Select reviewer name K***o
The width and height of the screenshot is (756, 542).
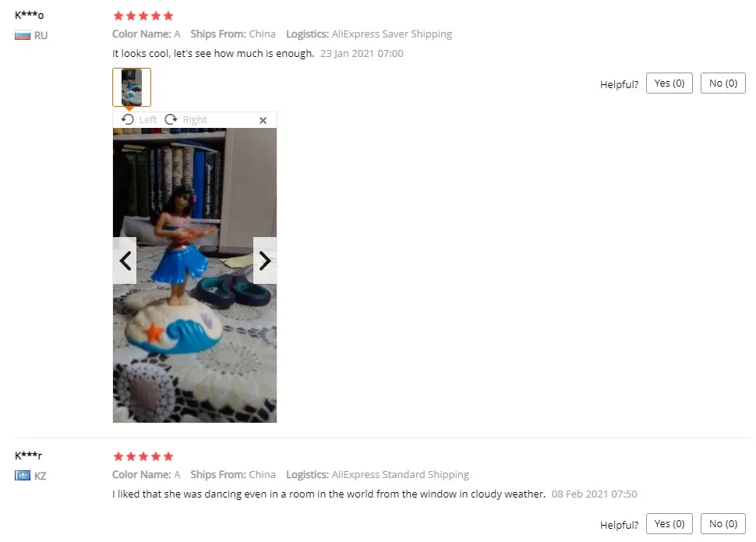point(29,15)
